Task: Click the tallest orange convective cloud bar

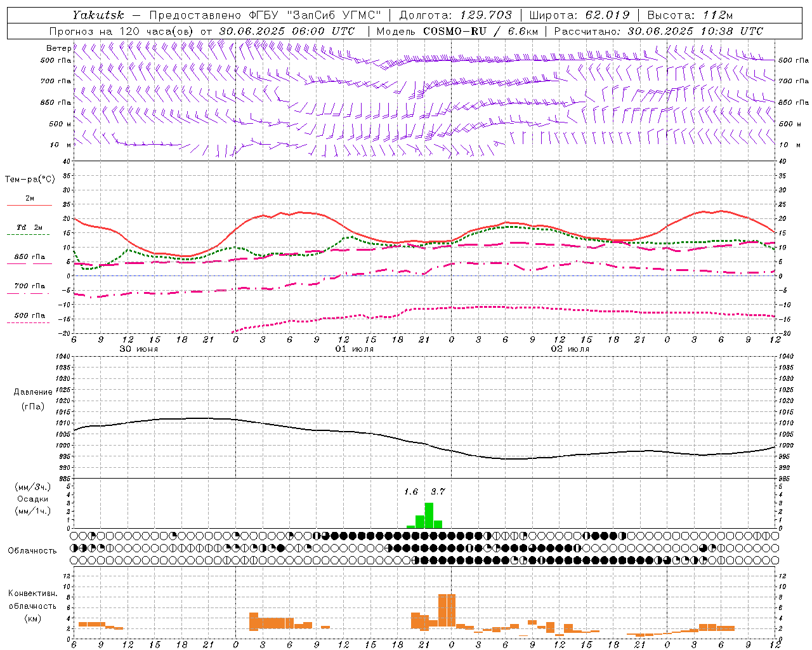Action: click(447, 610)
